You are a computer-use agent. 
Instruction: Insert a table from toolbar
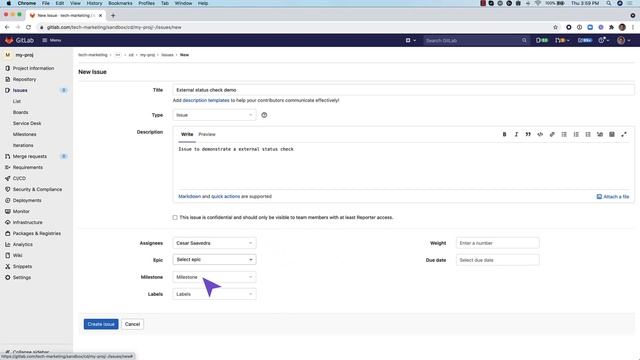[612, 134]
